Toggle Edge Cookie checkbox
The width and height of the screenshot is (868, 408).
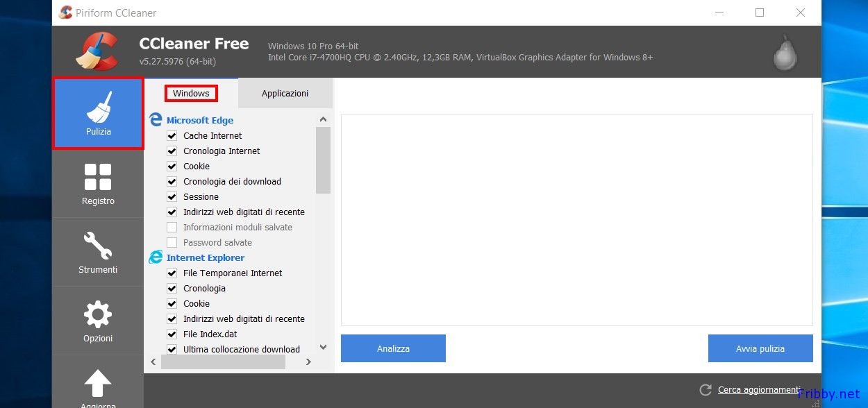point(172,166)
